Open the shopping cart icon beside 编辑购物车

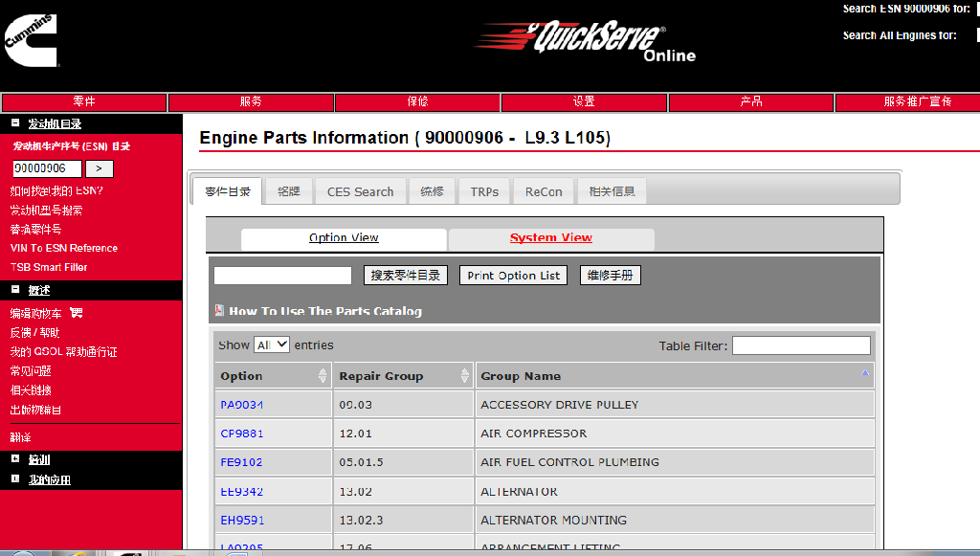[77, 312]
